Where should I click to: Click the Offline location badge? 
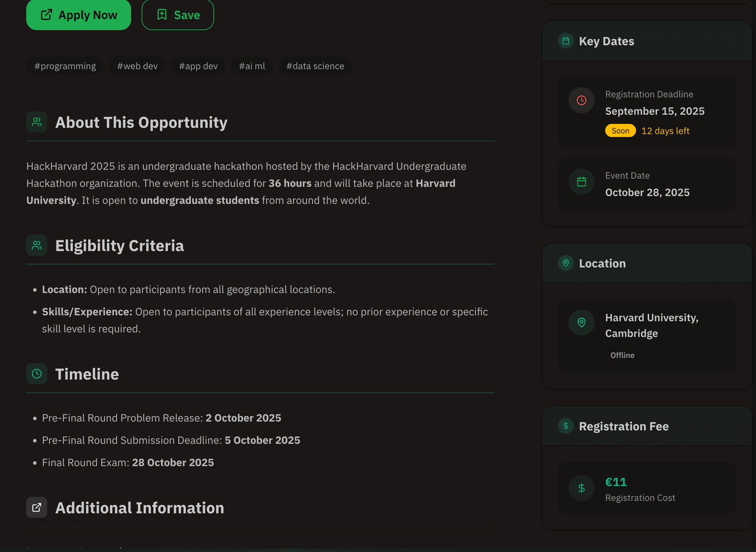tap(622, 355)
